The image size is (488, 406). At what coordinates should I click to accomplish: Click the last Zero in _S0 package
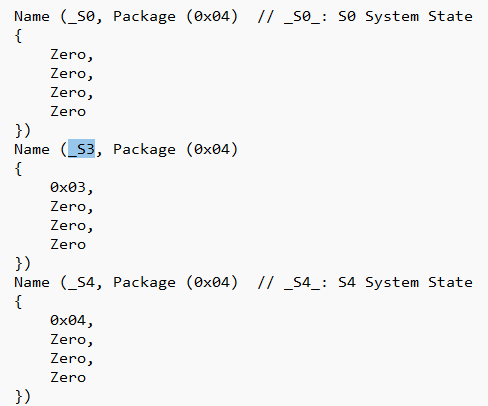click(68, 111)
